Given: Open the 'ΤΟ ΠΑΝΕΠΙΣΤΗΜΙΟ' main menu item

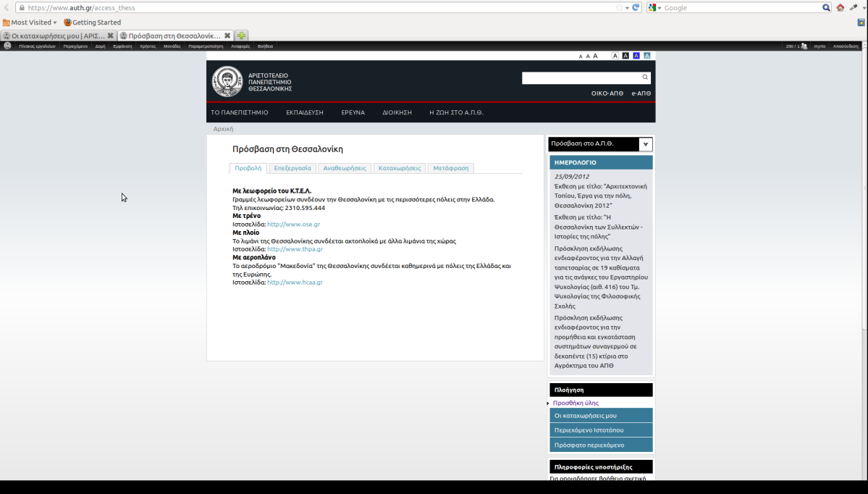Looking at the screenshot, I should pyautogui.click(x=239, y=112).
